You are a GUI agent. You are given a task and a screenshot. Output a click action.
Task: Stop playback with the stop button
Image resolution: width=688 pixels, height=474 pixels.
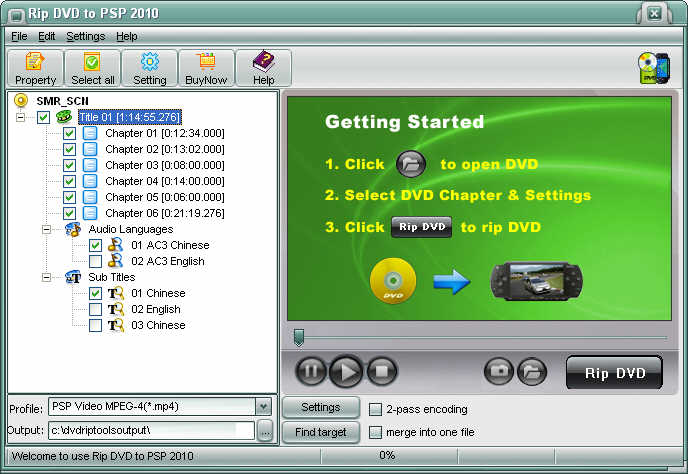point(381,372)
